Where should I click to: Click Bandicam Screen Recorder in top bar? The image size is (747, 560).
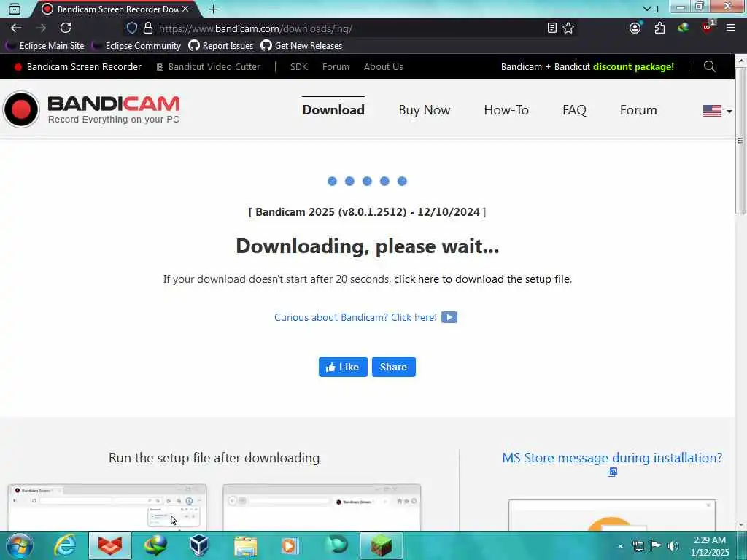coord(78,66)
